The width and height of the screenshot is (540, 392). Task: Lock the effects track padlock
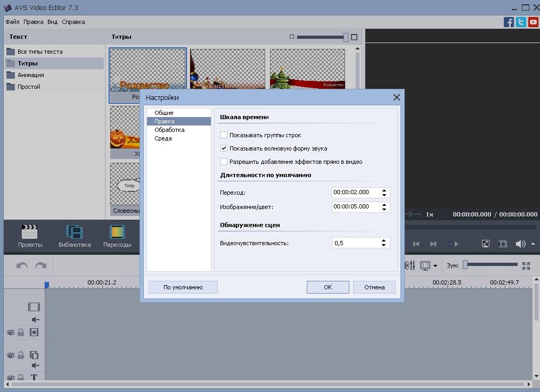point(21,332)
